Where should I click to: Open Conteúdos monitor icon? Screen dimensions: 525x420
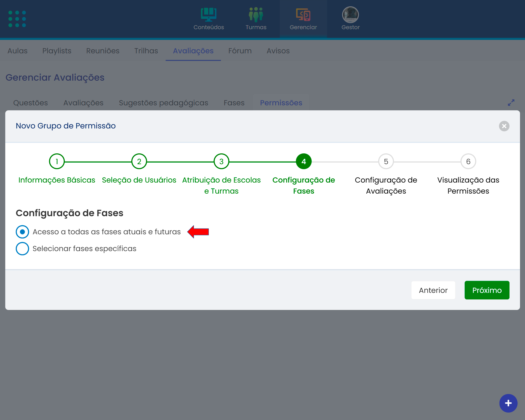tap(209, 15)
